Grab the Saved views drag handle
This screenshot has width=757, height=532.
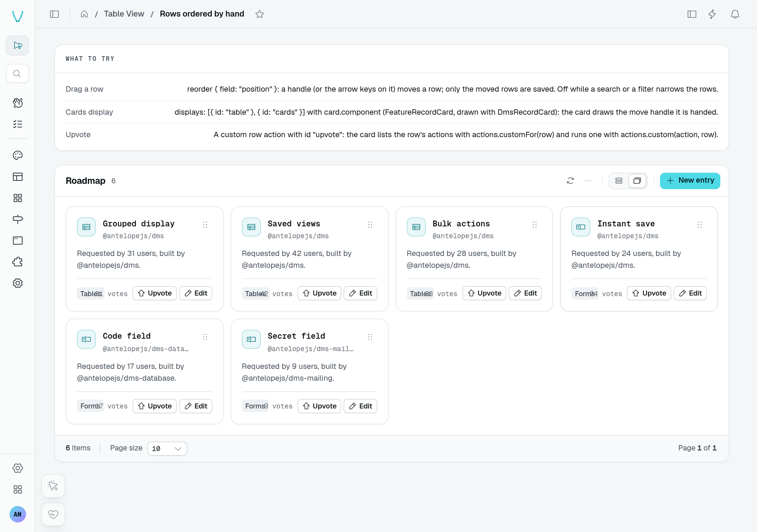click(x=370, y=224)
